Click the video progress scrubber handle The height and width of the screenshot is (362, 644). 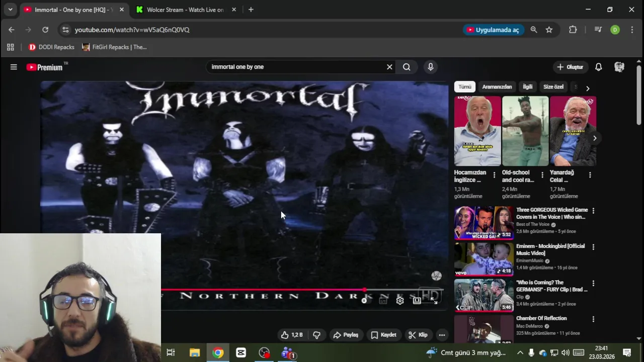[x=364, y=290]
